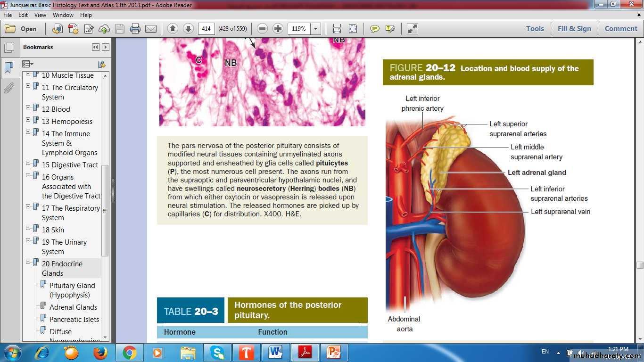The image size is (644, 362).
Task: Go to previous page with up arrow
Action: 173,29
